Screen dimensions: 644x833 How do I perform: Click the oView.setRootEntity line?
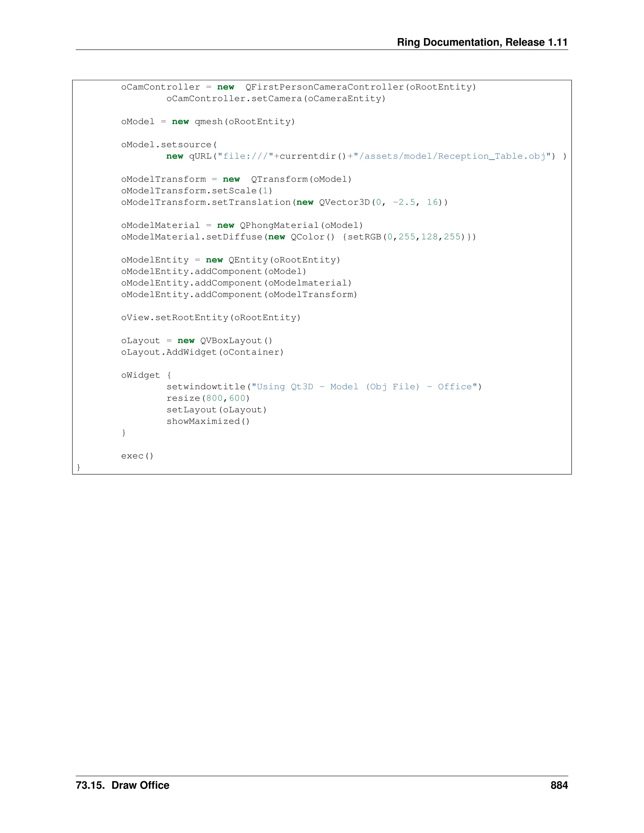pos(211,318)
